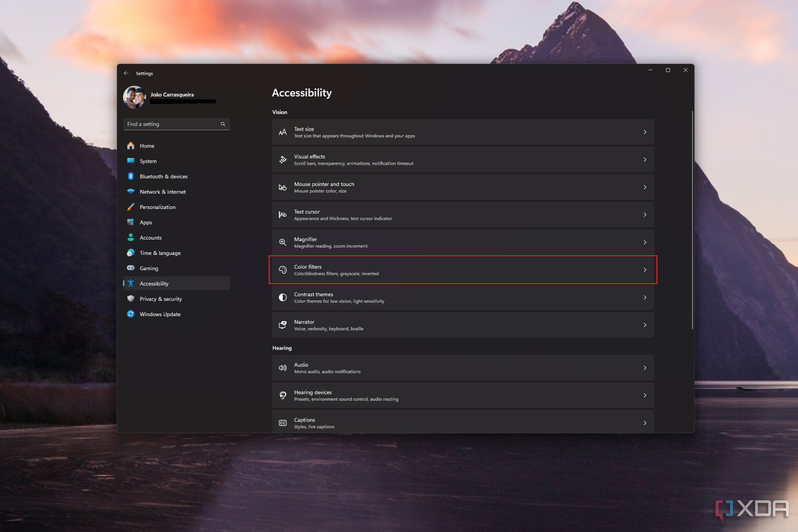798x532 pixels.
Task: Expand Color filters chevron
Action: tap(645, 270)
